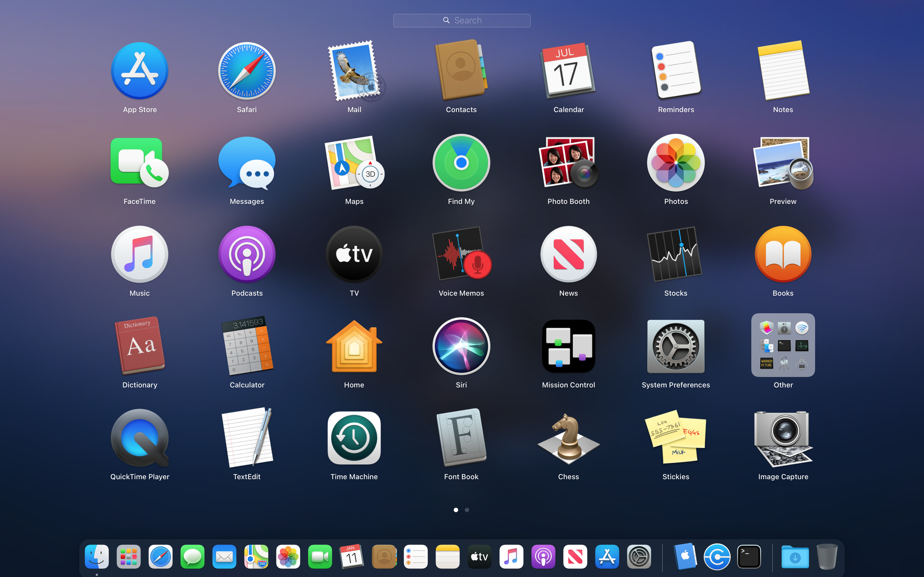Open Photo Booth from Launchpad
The image size is (924, 577).
tap(568, 163)
